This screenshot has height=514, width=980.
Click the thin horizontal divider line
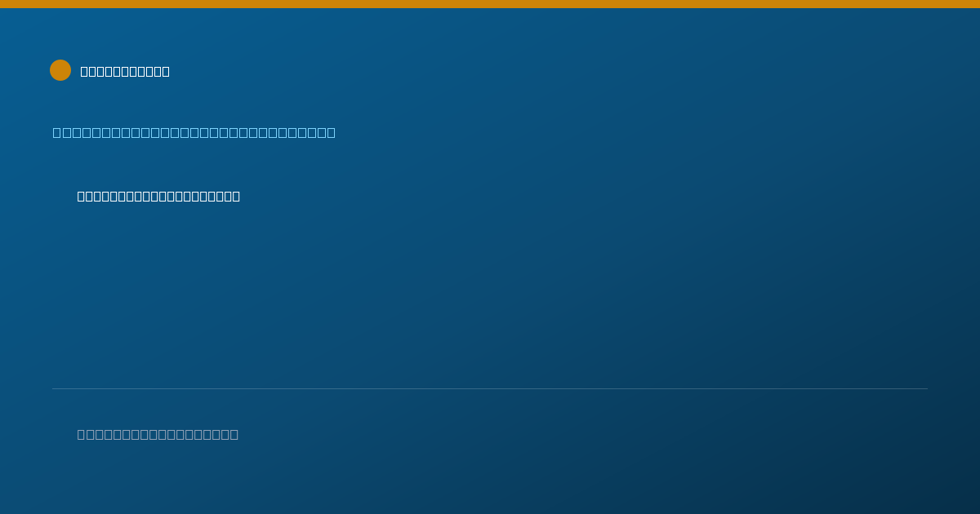(x=490, y=388)
